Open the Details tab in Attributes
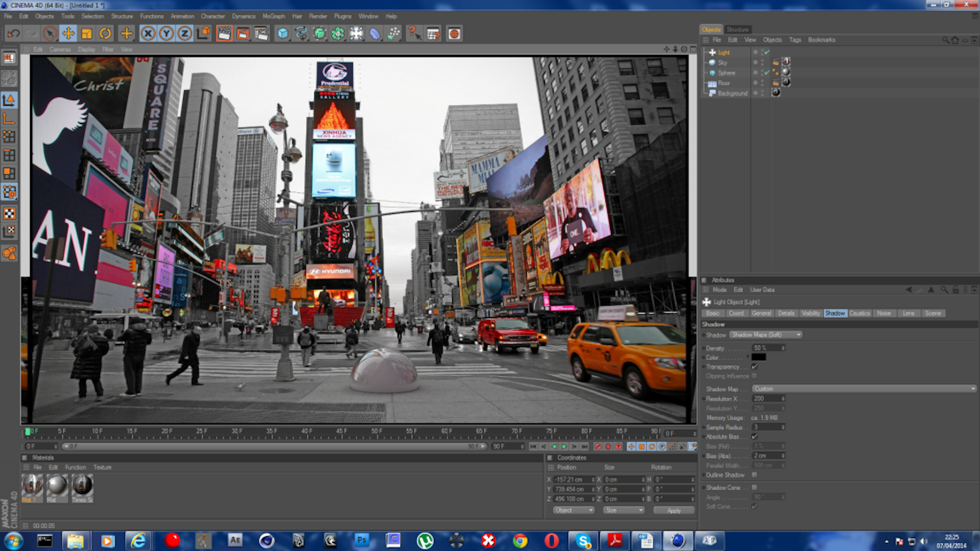 (x=786, y=313)
